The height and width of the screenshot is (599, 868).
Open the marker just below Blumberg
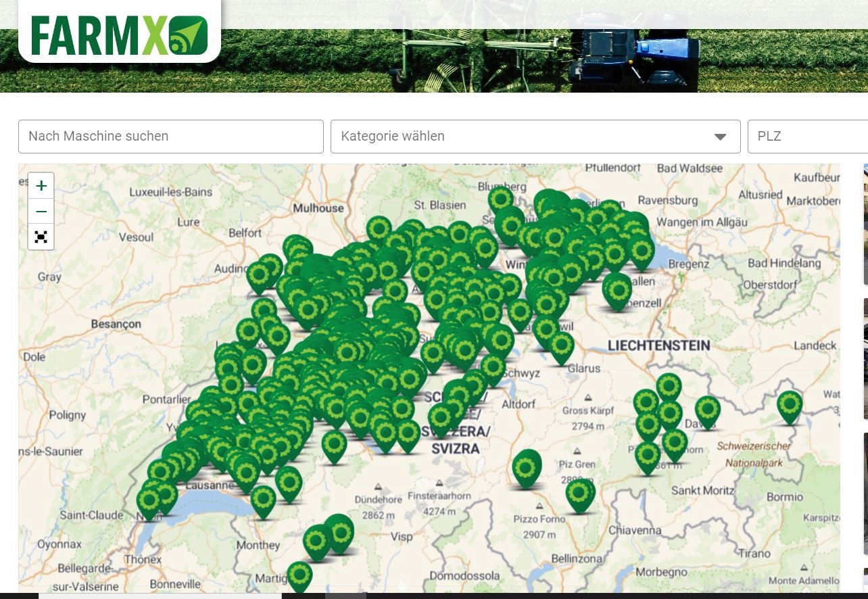tap(501, 199)
